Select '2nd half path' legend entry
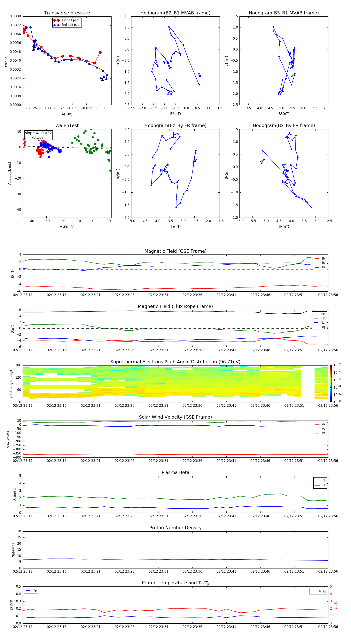 (67, 25)
